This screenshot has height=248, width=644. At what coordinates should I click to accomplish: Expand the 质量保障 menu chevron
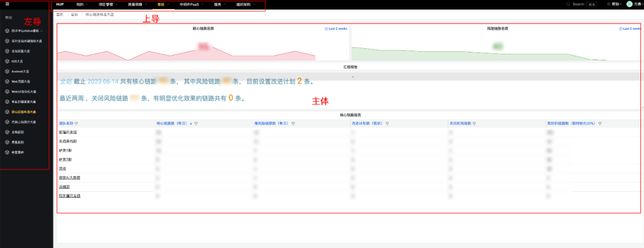[x=145, y=4]
